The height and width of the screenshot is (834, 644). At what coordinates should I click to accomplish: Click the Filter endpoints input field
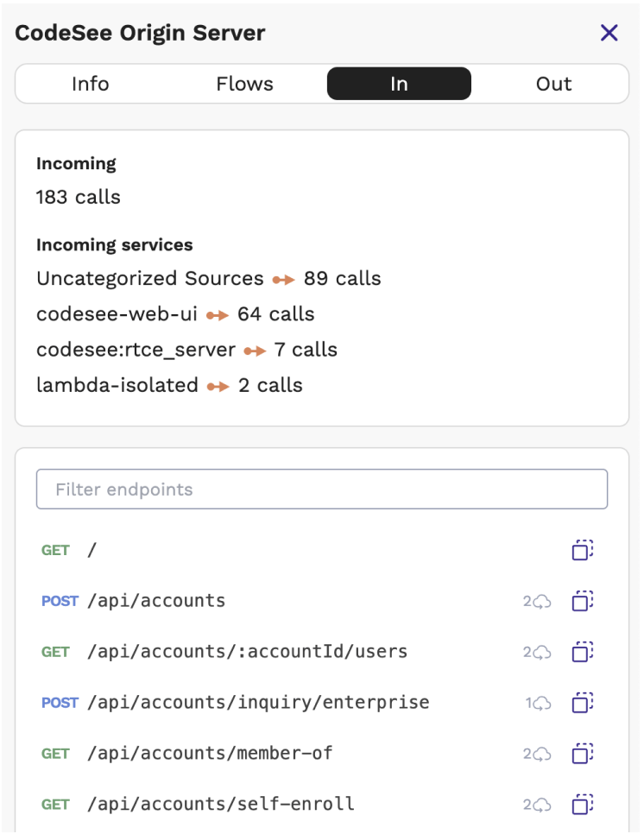click(321, 490)
